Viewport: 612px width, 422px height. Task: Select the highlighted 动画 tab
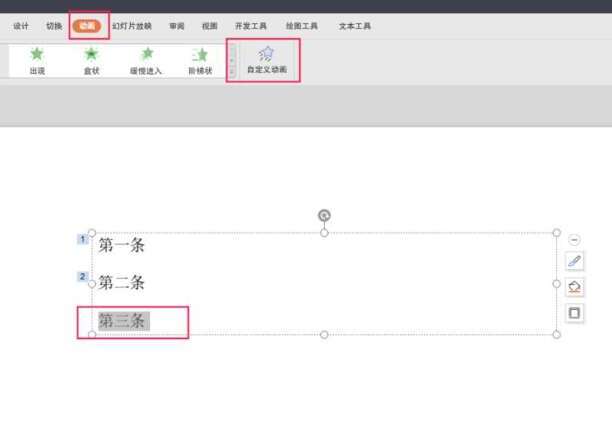click(87, 26)
